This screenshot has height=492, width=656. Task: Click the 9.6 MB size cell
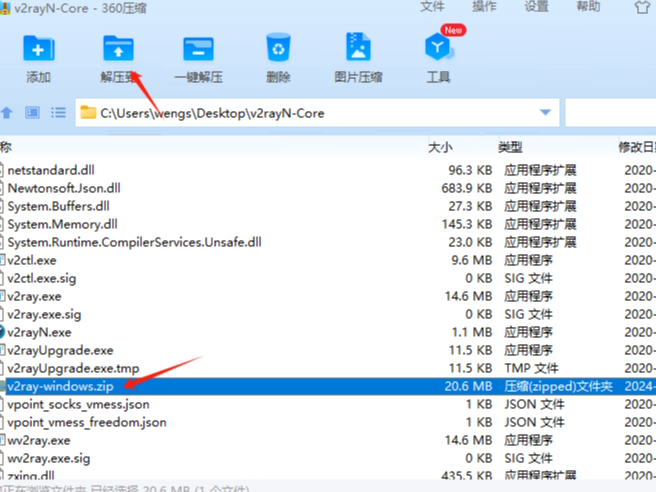click(472, 260)
